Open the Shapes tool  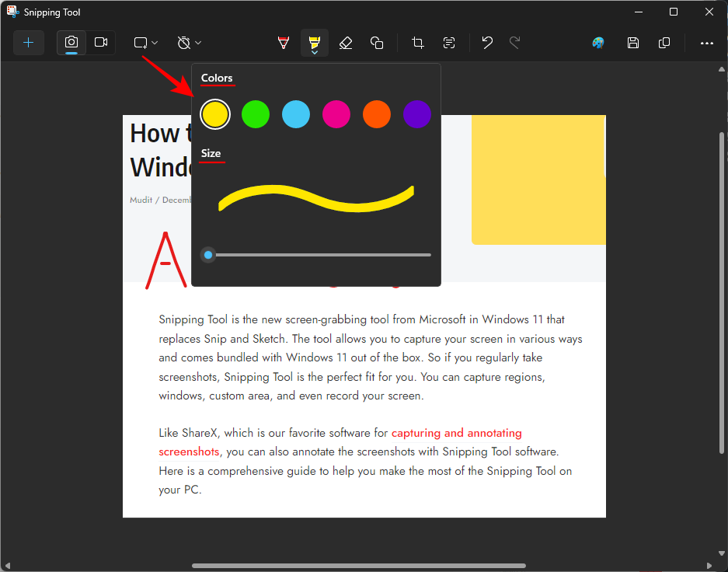(377, 43)
